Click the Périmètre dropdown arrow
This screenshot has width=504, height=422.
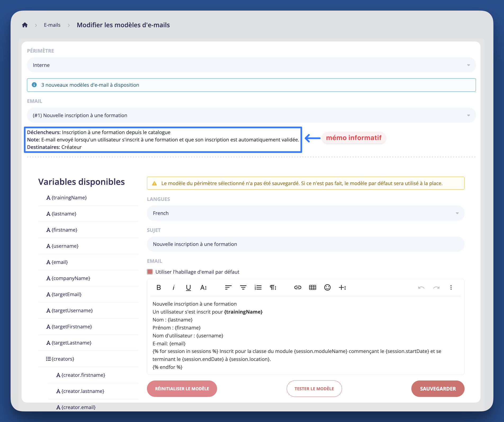click(x=468, y=65)
